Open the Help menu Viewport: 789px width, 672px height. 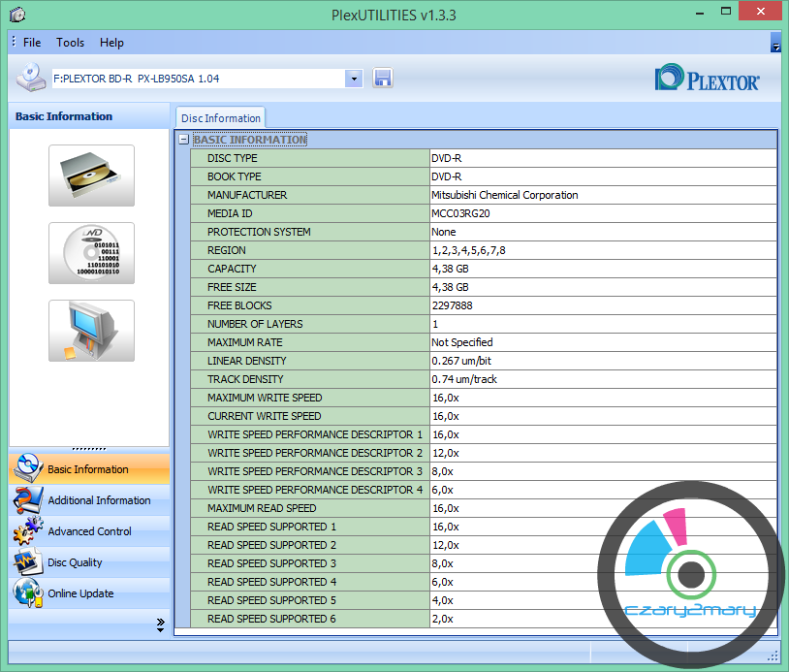pyautogui.click(x=111, y=43)
